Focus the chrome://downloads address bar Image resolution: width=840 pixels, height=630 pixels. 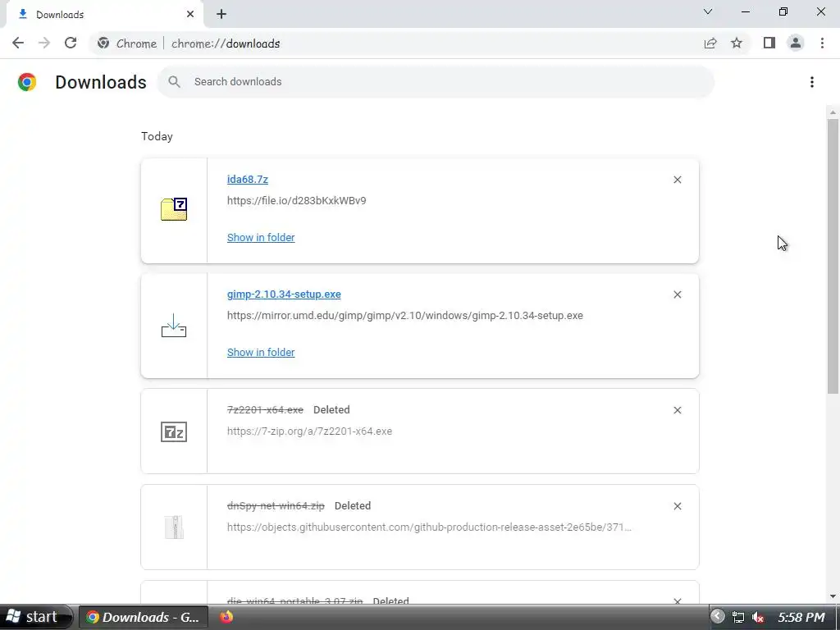[226, 43]
